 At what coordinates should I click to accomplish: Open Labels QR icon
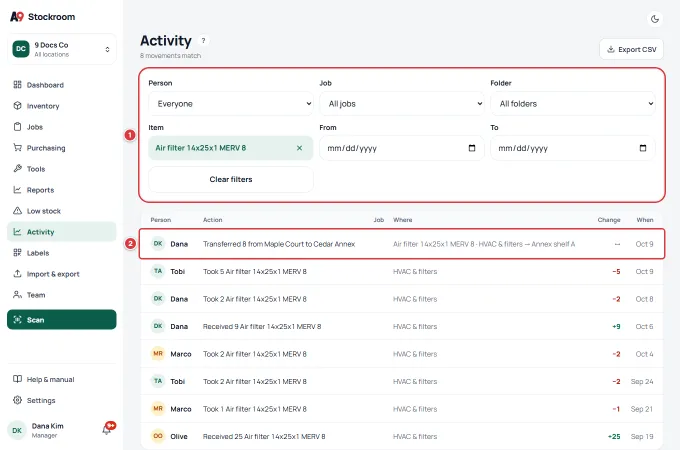(17, 253)
